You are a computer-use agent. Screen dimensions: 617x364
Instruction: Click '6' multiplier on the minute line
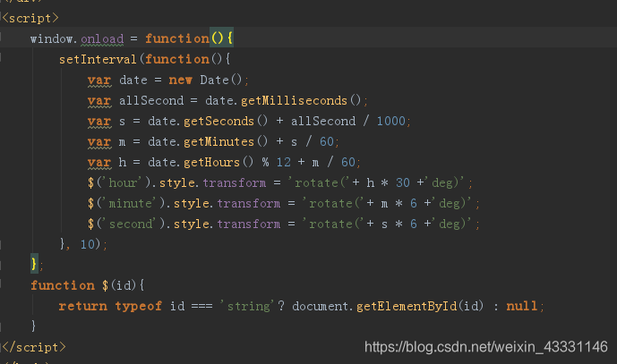tap(413, 203)
